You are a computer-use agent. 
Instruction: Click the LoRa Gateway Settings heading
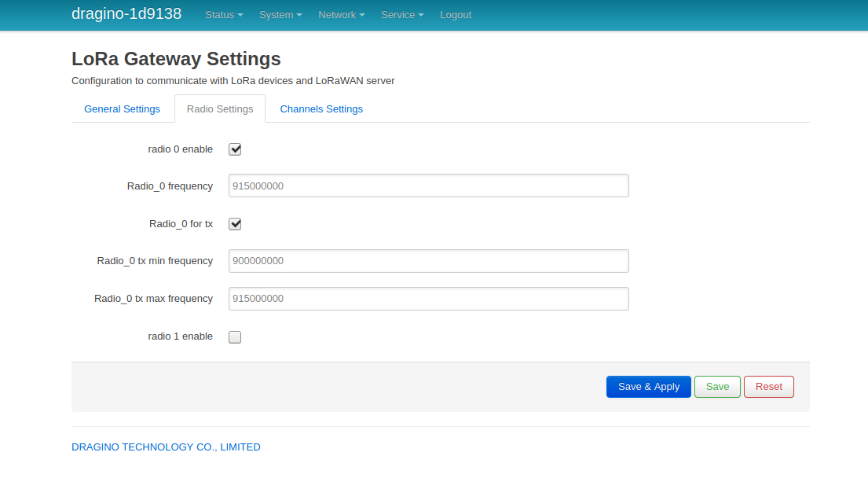pos(176,59)
